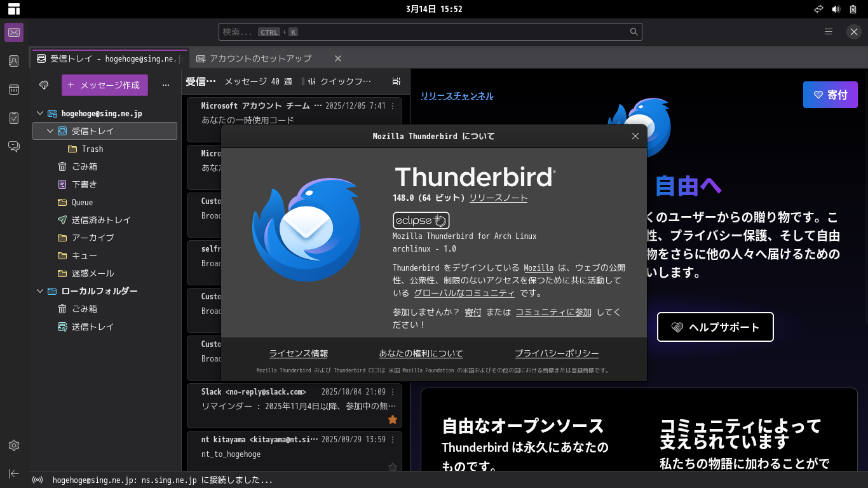Open the ライセンス情報 link

click(299, 353)
